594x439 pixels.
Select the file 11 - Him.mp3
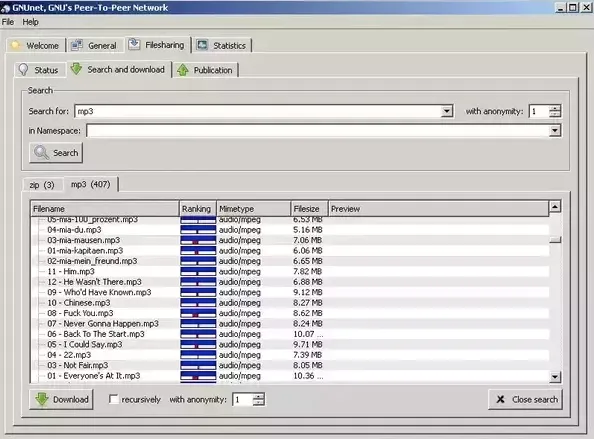pos(71,271)
